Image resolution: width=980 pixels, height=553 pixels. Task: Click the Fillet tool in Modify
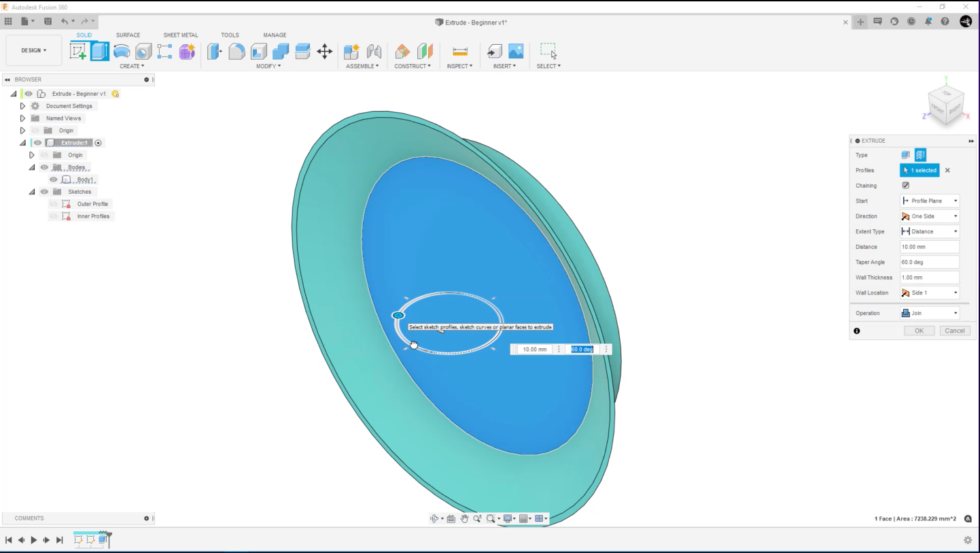[237, 52]
